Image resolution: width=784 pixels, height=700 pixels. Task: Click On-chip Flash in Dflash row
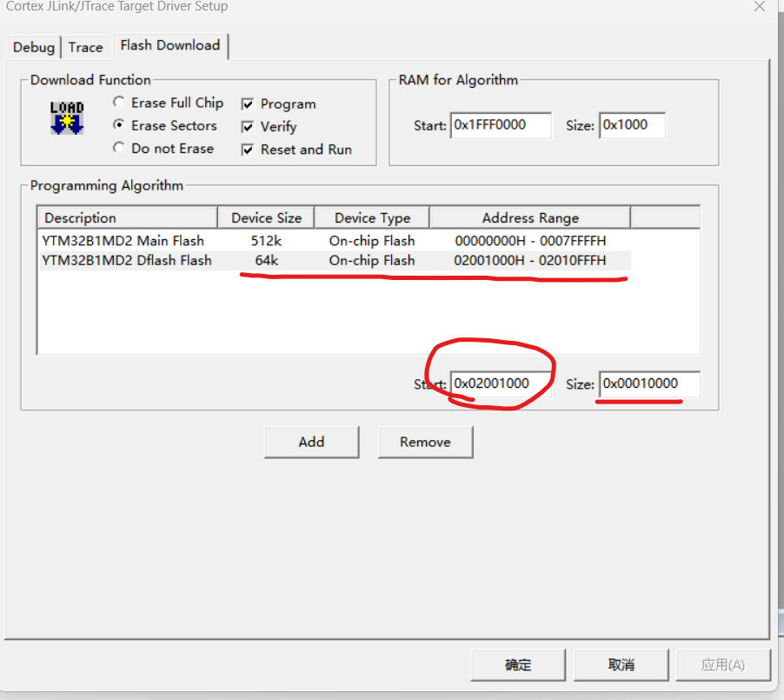click(x=372, y=260)
